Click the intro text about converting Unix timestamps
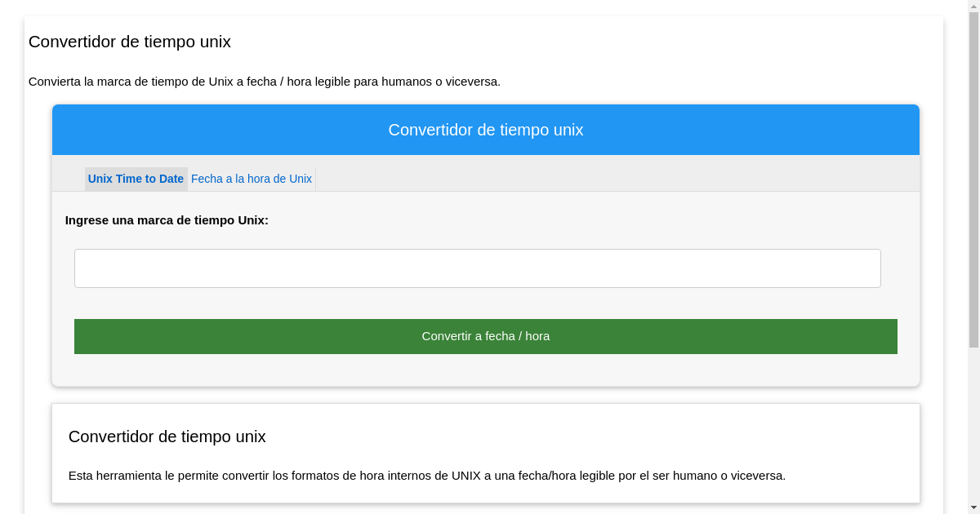 tap(265, 82)
